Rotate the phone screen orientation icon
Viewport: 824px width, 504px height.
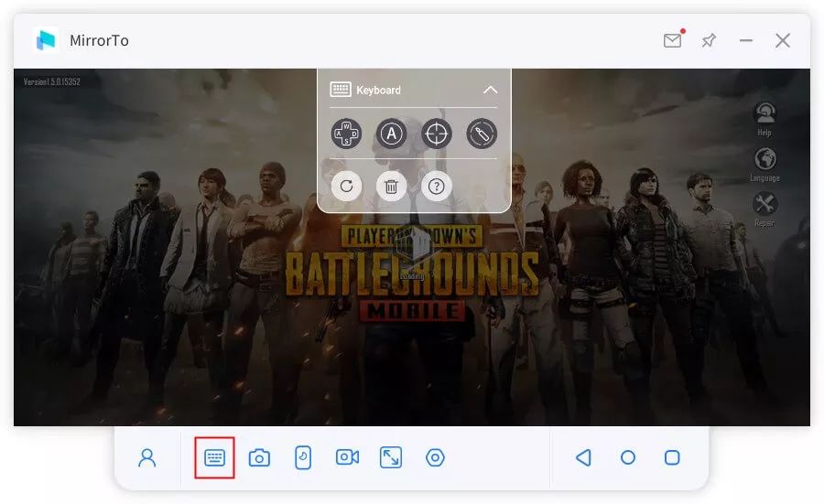click(303, 457)
